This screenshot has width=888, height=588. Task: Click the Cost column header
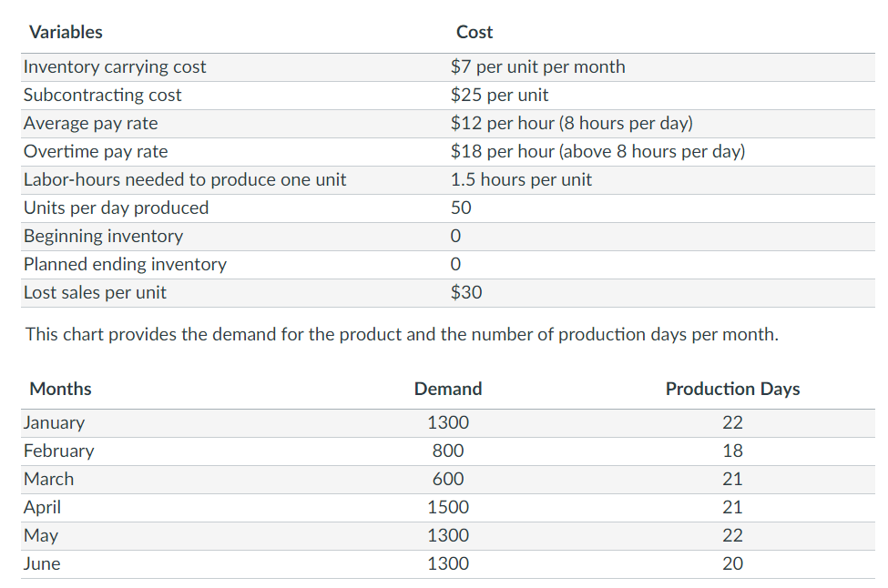click(474, 33)
